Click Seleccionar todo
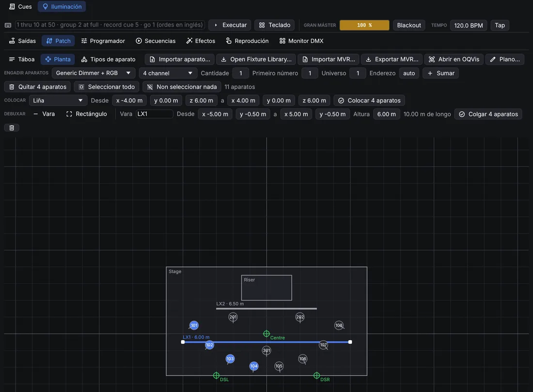This screenshot has width=533, height=392. pos(107,87)
